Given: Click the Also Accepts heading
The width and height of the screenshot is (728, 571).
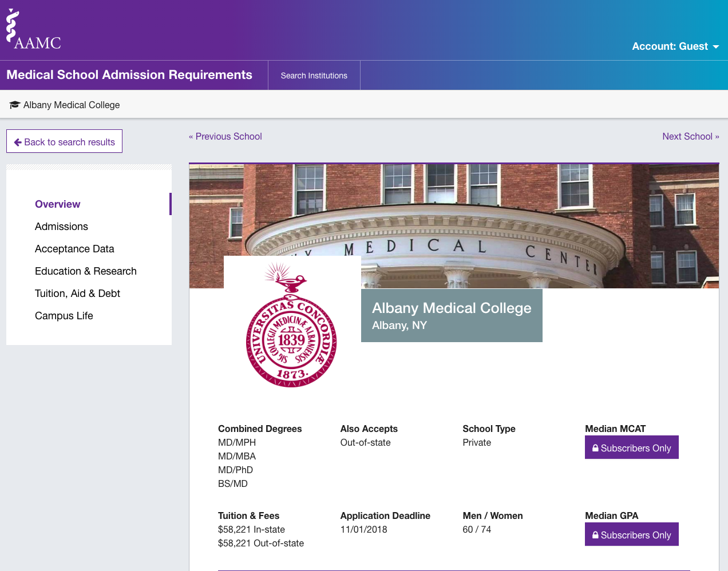Looking at the screenshot, I should [369, 429].
